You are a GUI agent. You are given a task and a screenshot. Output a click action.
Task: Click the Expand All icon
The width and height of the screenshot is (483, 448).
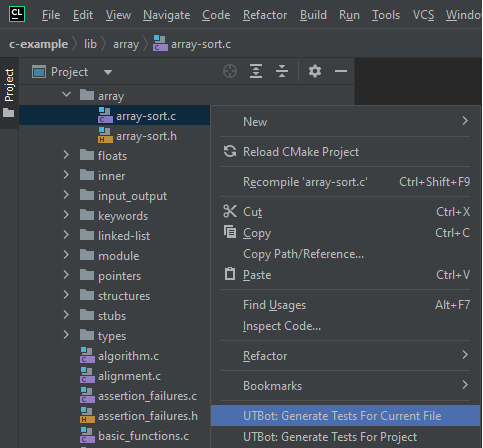tap(256, 71)
